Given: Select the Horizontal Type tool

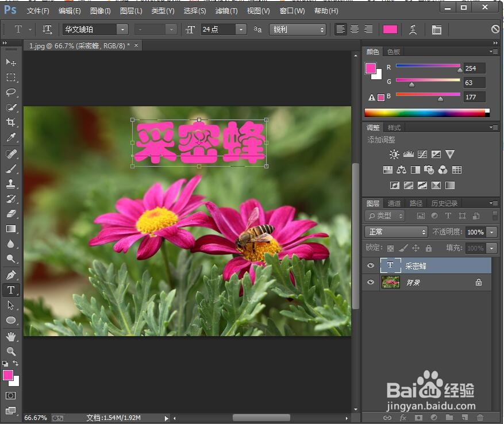Looking at the screenshot, I should pyautogui.click(x=10, y=290).
